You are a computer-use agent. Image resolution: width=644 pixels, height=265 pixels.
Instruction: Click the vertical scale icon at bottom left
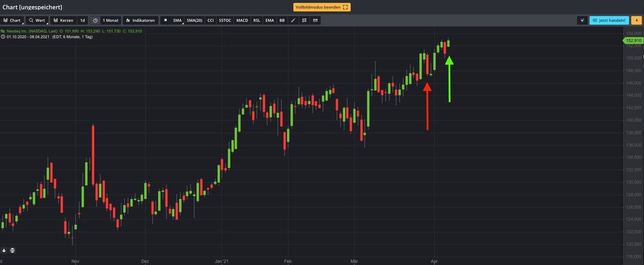tap(12, 250)
